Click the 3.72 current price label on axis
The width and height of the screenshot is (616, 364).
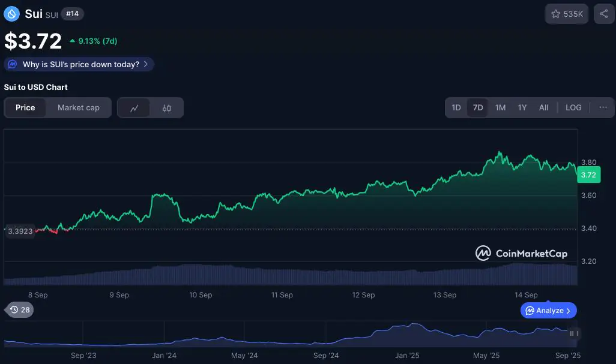pos(588,175)
